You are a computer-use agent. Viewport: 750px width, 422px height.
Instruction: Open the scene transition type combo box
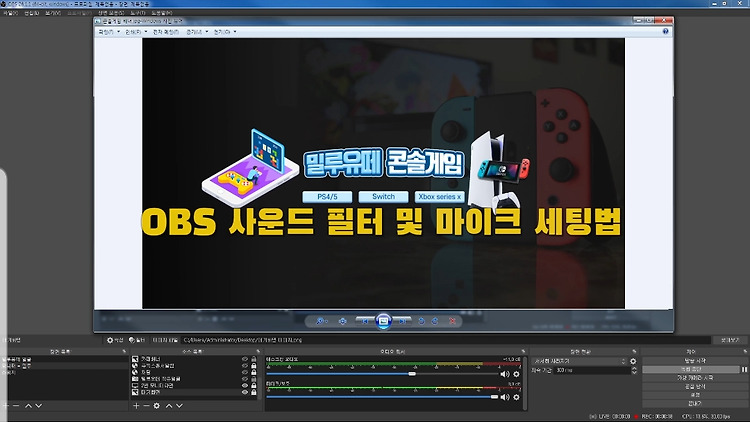pyautogui.click(x=579, y=361)
